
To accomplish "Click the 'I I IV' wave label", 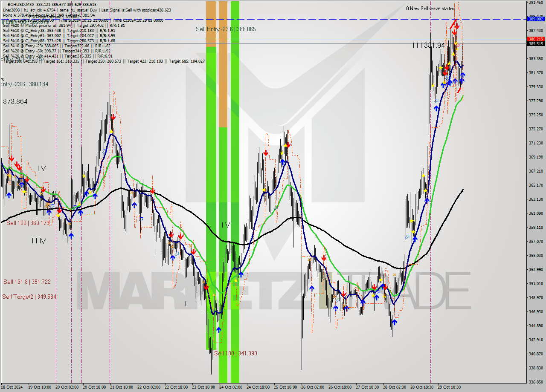I will [x=39, y=241].
